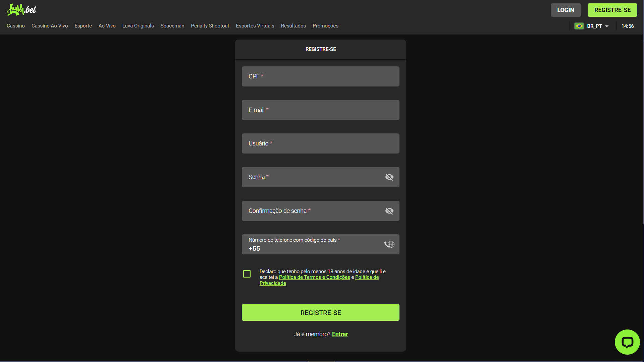Viewport: 644px width, 362px height.
Task: Toggle visibility of Confirmação de senha
Action: pos(389,211)
